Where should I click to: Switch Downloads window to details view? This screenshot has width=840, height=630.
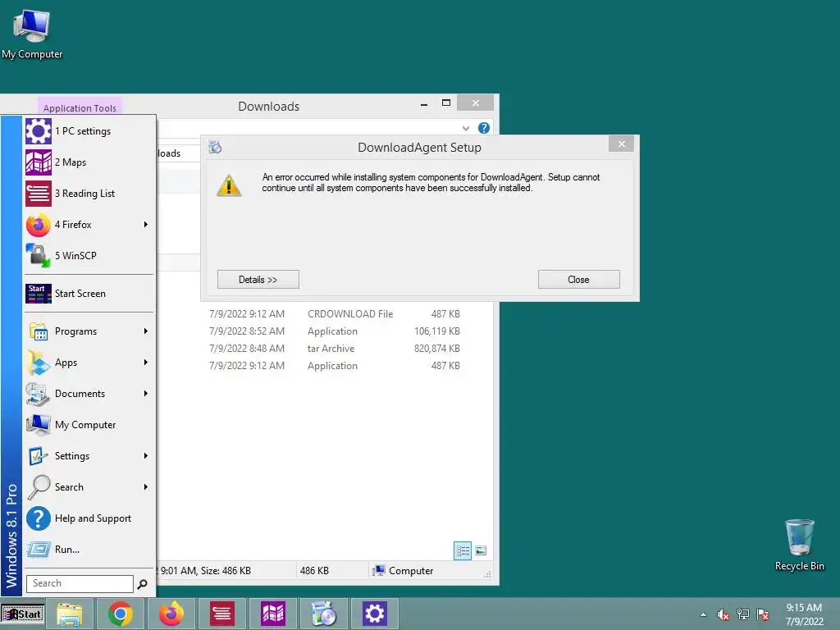pyautogui.click(x=463, y=550)
